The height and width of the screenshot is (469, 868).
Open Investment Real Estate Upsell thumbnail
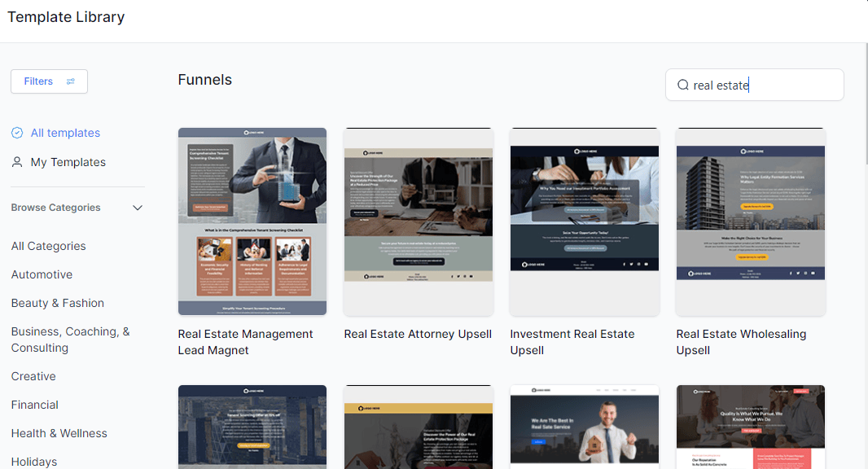pos(585,221)
